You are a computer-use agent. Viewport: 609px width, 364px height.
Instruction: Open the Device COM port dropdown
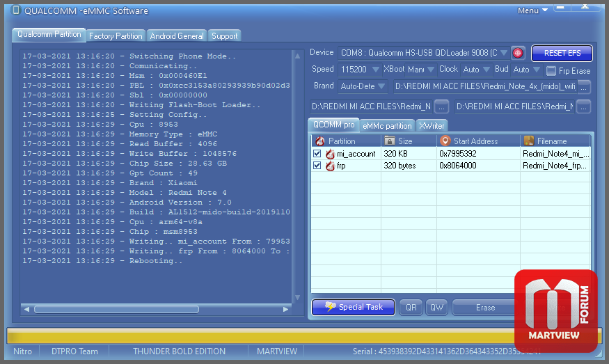click(x=504, y=53)
